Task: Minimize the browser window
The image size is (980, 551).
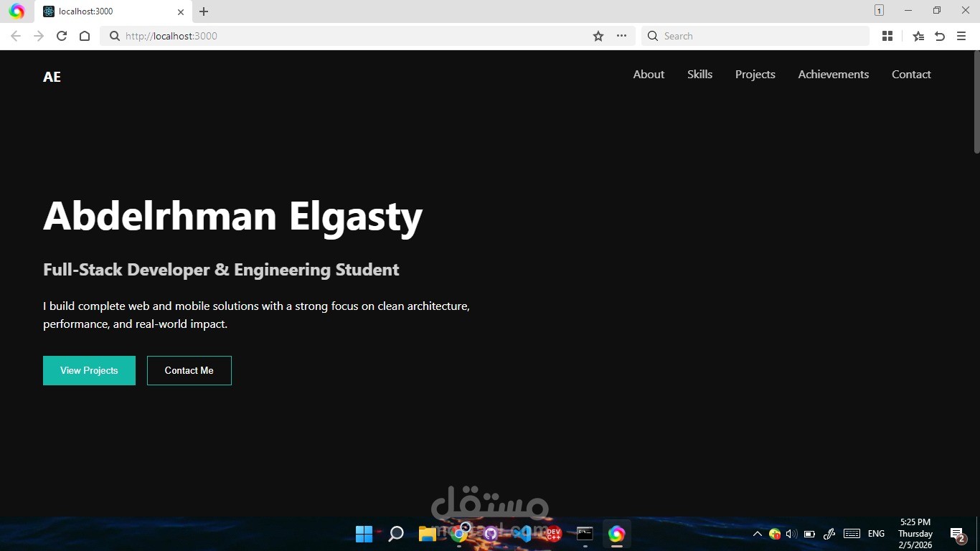Action: point(908,10)
